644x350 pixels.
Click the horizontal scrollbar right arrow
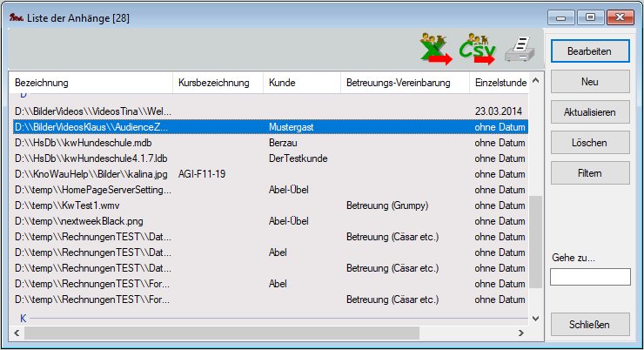pyautogui.click(x=521, y=333)
